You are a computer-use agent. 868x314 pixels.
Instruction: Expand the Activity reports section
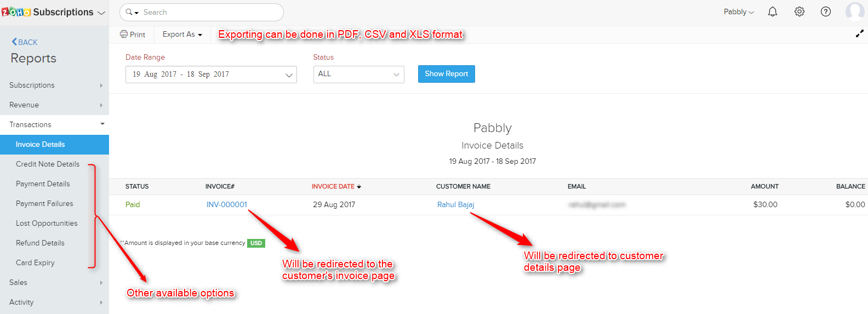(x=54, y=302)
